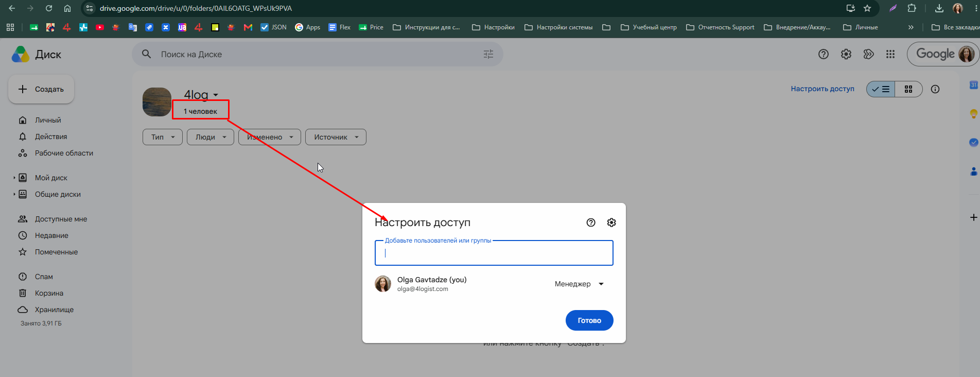This screenshot has width=980, height=377.
Task: Click the Готово button
Action: tap(589, 320)
